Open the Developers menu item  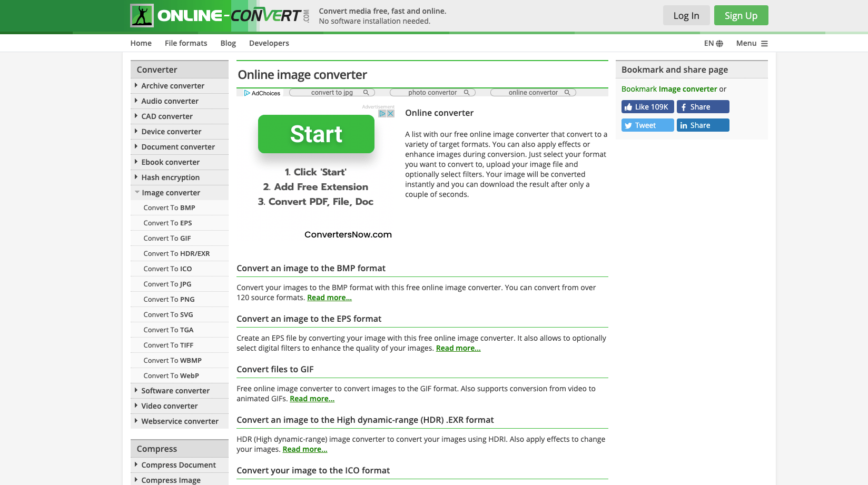pos(269,43)
